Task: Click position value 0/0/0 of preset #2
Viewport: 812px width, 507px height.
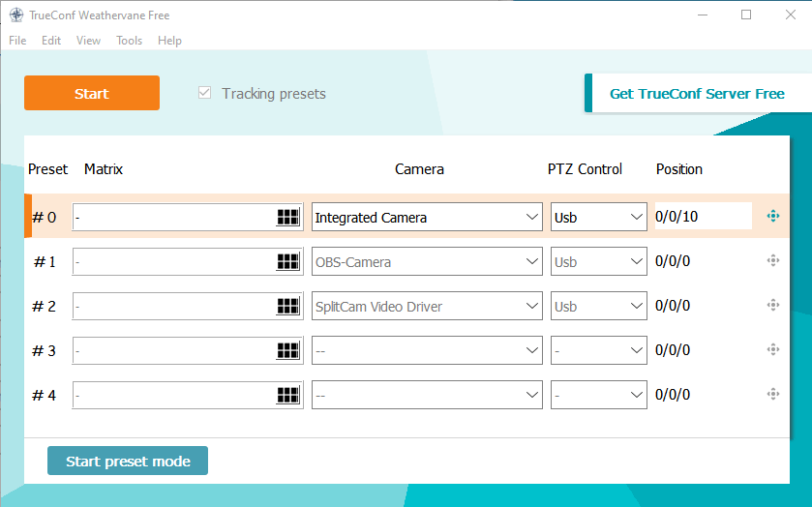Action: (673, 306)
